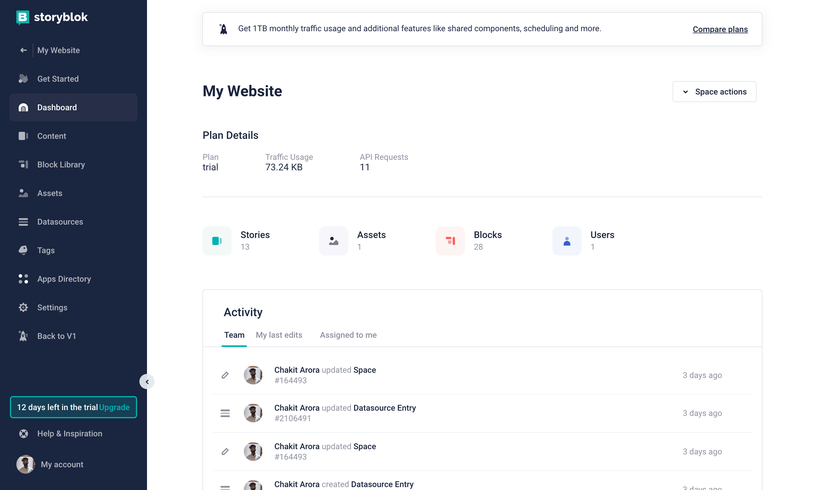The width and height of the screenshot is (840, 490).
Task: Click the Compare plans link
Action: tap(720, 29)
